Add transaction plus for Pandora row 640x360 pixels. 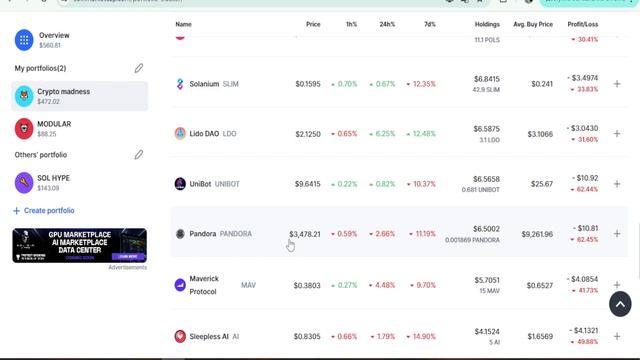click(x=617, y=233)
